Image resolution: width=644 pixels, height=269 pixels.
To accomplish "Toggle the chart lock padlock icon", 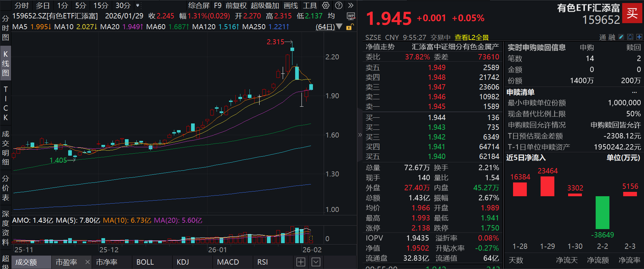I will pos(350,27).
